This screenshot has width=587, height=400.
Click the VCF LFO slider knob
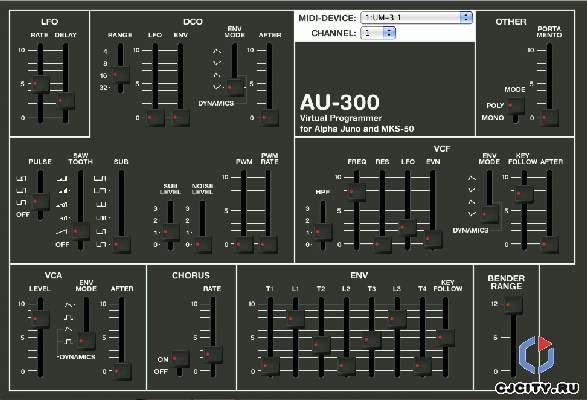click(x=407, y=227)
